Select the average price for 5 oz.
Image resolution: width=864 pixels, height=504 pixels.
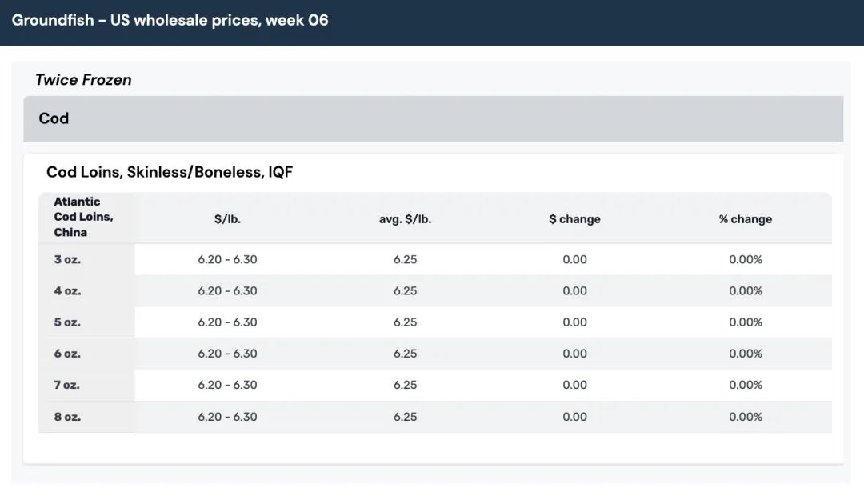[405, 322]
